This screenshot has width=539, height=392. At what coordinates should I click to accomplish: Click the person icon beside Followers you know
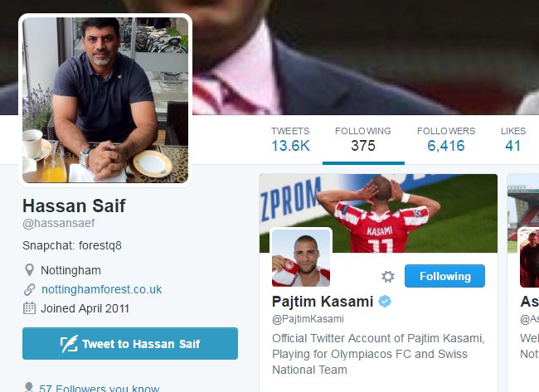(x=29, y=387)
